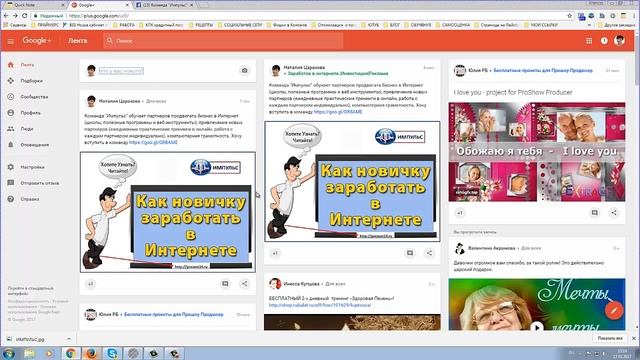This screenshot has height=360, width=640.
Task: Open the goo.gl link in middle column post
Action: pos(338,111)
